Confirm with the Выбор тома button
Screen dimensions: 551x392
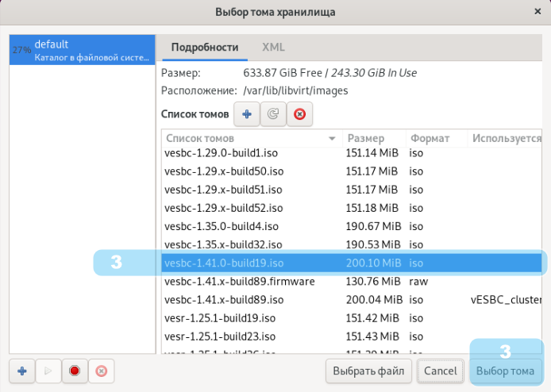pyautogui.click(x=504, y=371)
